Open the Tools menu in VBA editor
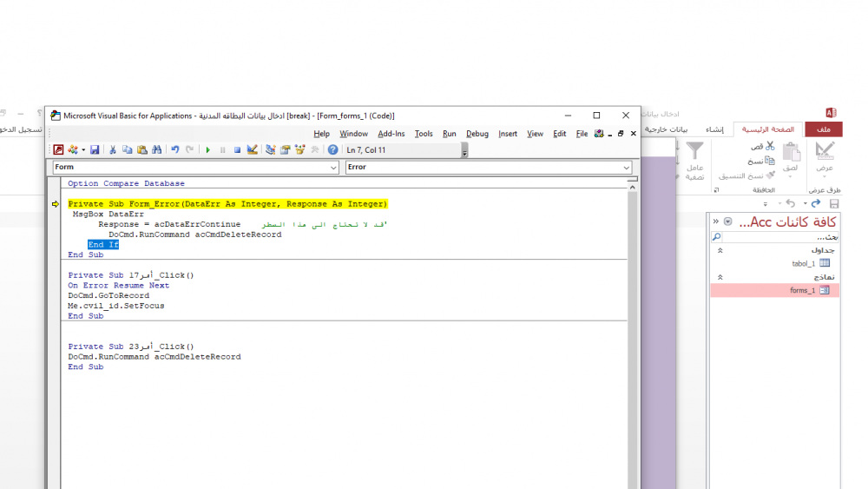The width and height of the screenshot is (868, 489). (424, 134)
